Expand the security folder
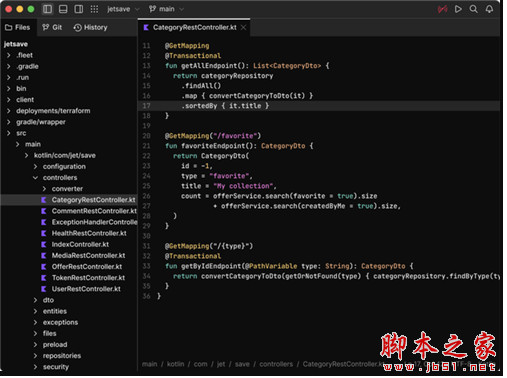Viewport: 507px width, 378px height. tap(35, 367)
